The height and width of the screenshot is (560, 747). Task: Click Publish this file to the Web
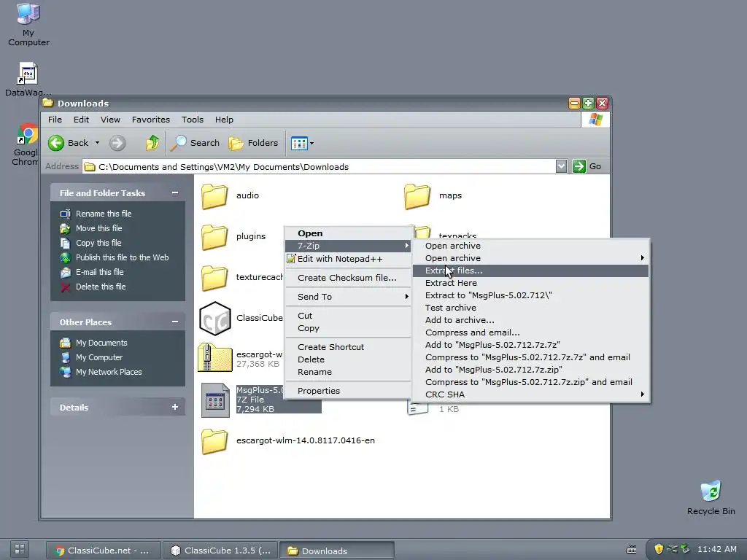point(122,257)
